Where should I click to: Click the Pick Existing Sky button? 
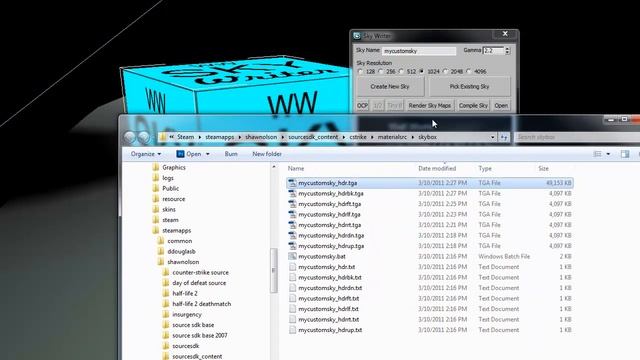[x=469, y=87]
